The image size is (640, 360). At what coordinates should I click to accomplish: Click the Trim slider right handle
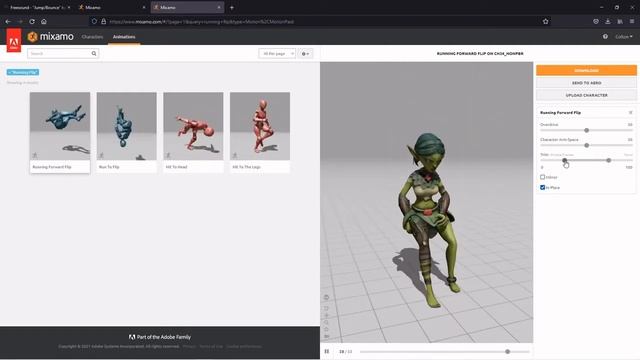[x=609, y=160]
